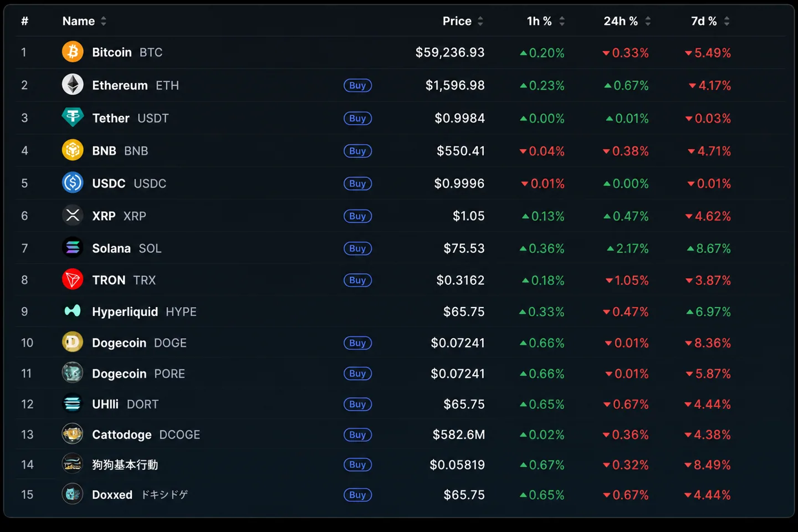The image size is (798, 532).
Task: Select the TRON price $0.3162
Action: pyautogui.click(x=461, y=280)
